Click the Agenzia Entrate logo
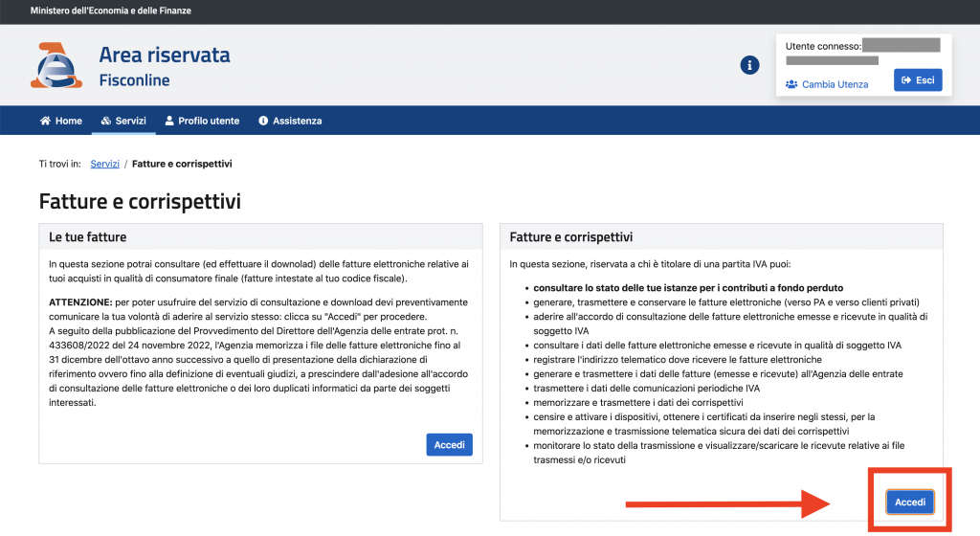This screenshot has width=980, height=536. [56, 65]
